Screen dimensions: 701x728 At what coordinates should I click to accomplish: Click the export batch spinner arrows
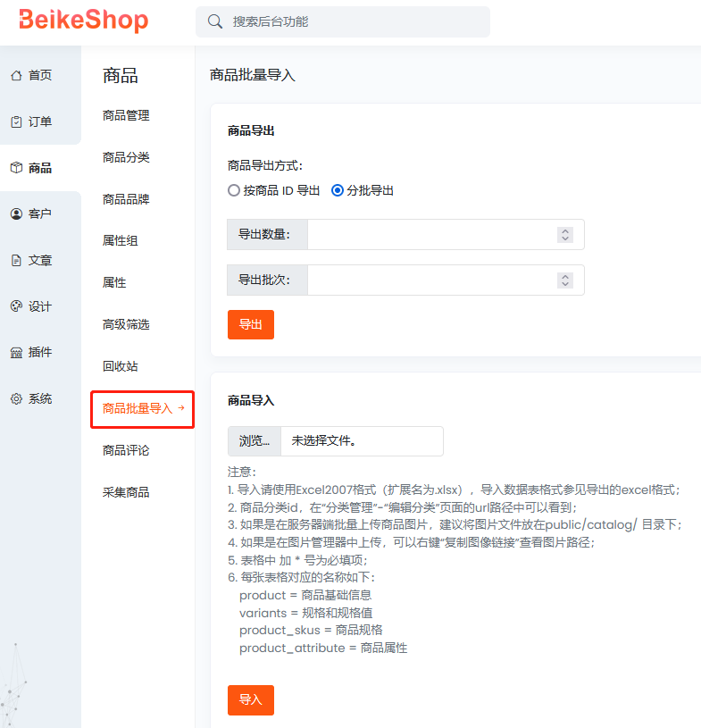pyautogui.click(x=564, y=280)
